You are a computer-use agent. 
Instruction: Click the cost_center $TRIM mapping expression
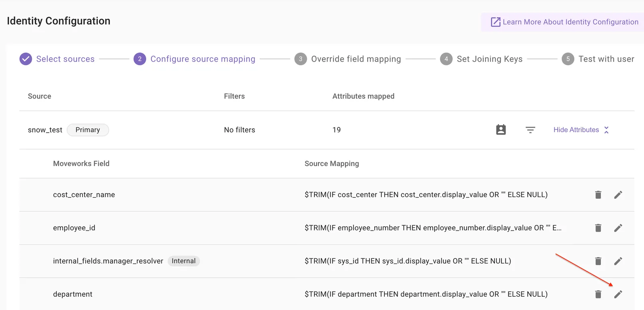426,195
